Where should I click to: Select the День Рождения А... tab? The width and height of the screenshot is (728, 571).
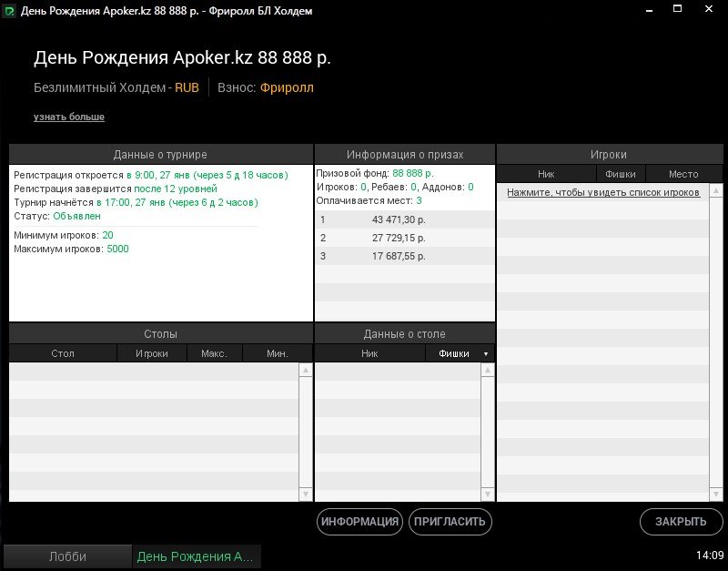(197, 556)
